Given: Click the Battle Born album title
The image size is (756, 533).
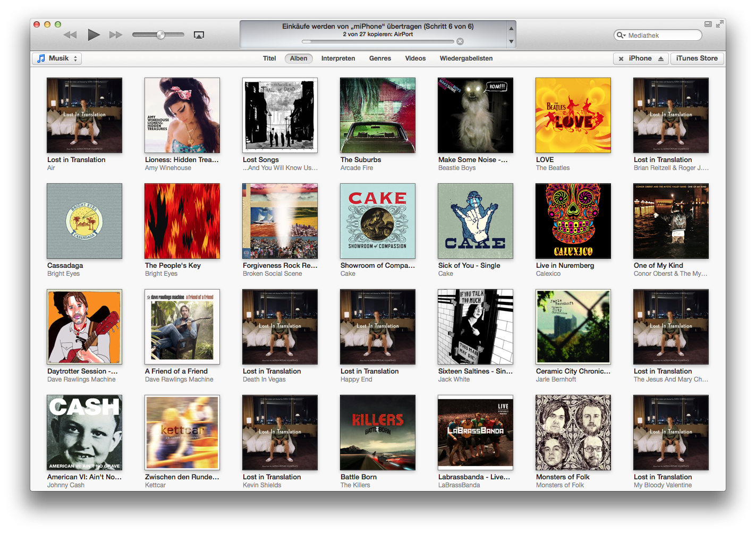Looking at the screenshot, I should (359, 477).
